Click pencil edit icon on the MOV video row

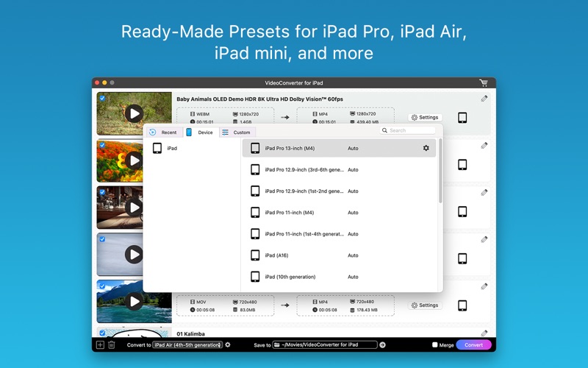pos(484,286)
